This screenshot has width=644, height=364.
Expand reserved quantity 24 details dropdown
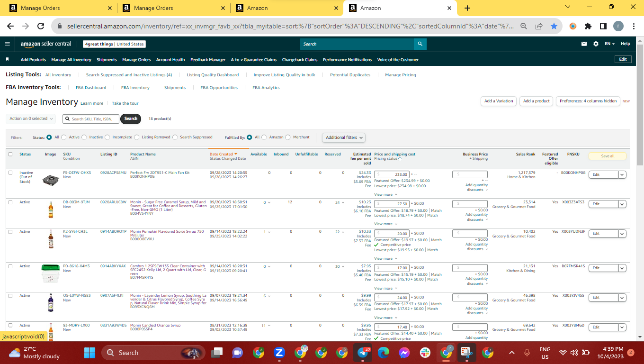[343, 203]
